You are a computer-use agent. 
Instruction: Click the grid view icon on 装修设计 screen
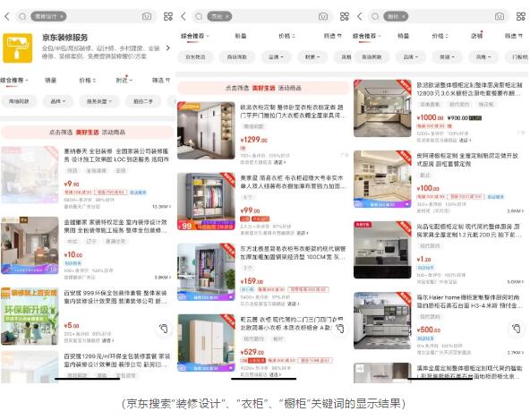168,16
